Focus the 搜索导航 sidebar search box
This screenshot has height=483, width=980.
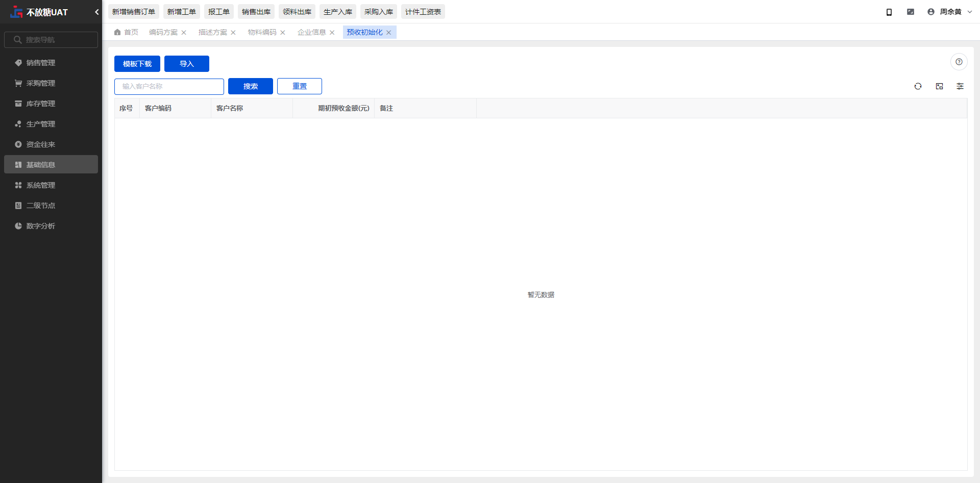(51, 40)
